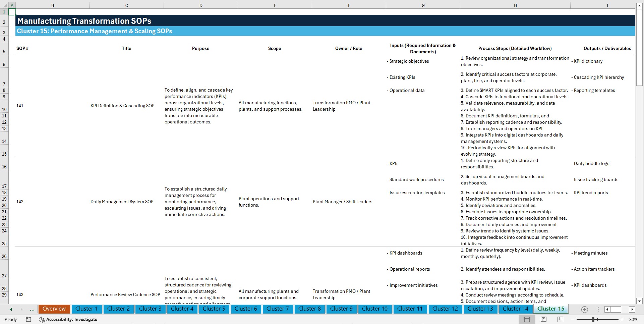644x324 pixels.
Task: Select the Cluster 1 sheet tab
Action: coord(86,309)
